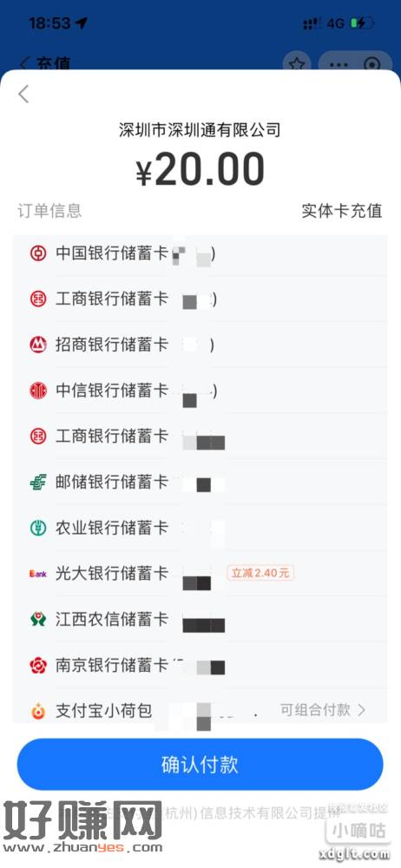The image size is (401, 868).
Task: Expand 可组合付款 chevron
Action: (362, 710)
